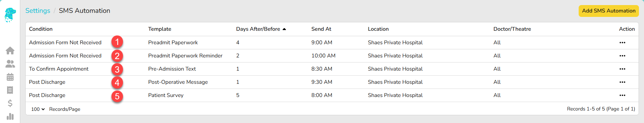Expand the 100 Records/Page dropdown
The image size is (644, 123).
(38, 109)
